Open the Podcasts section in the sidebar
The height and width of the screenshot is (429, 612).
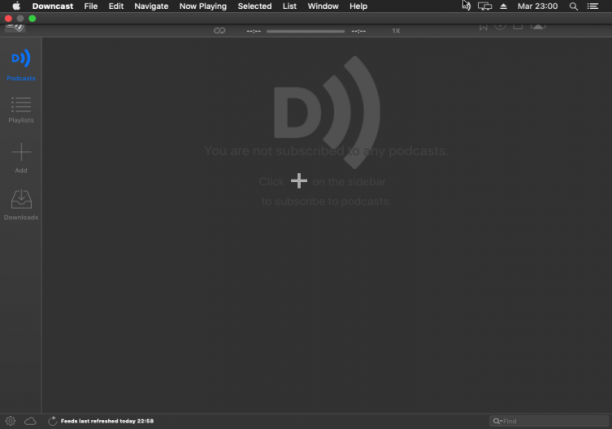tap(21, 65)
